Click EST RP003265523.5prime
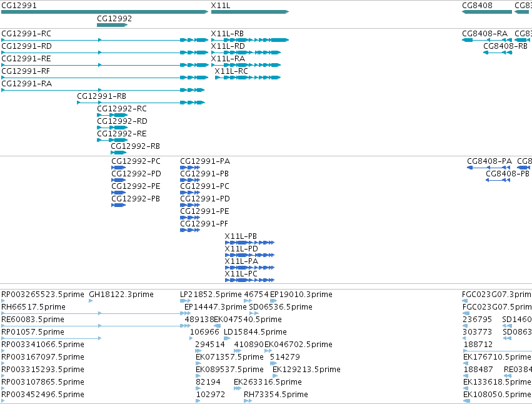The image size is (532, 404). coord(43,295)
